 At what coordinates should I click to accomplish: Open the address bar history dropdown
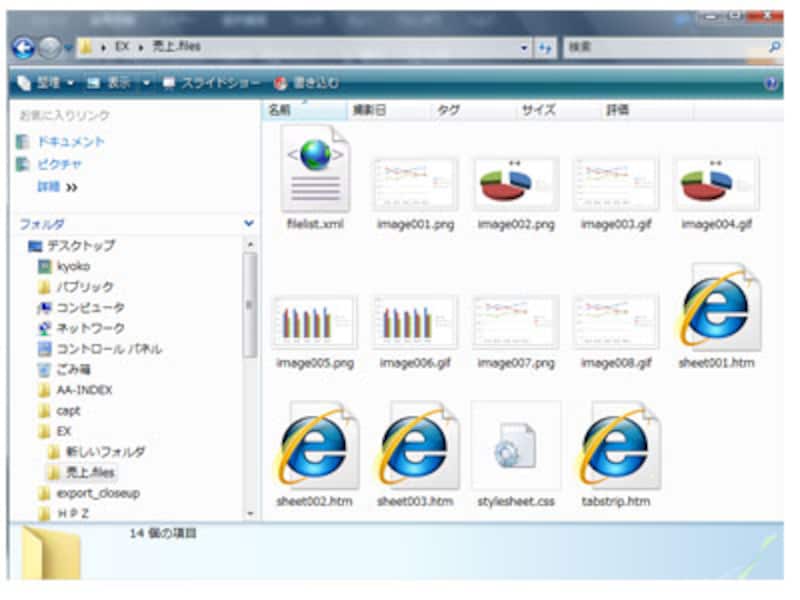(x=526, y=47)
